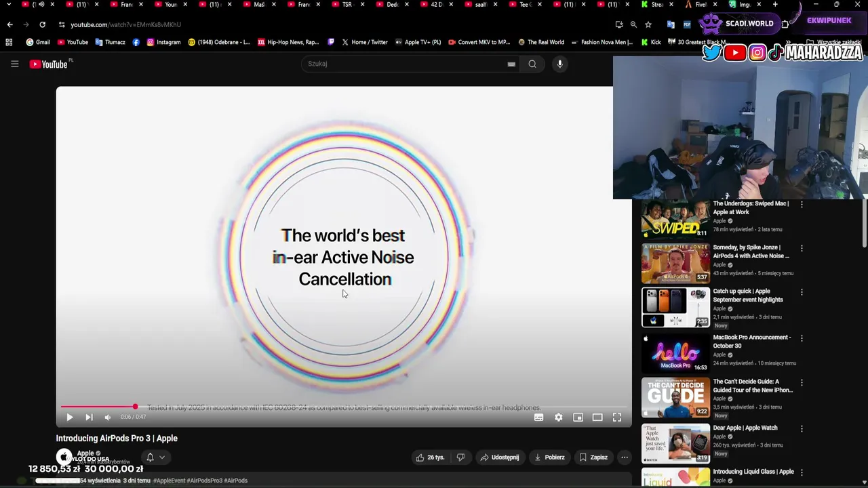Open the on-screen keyboard in search box
Viewport: 868px width, 488px height.
click(x=511, y=64)
